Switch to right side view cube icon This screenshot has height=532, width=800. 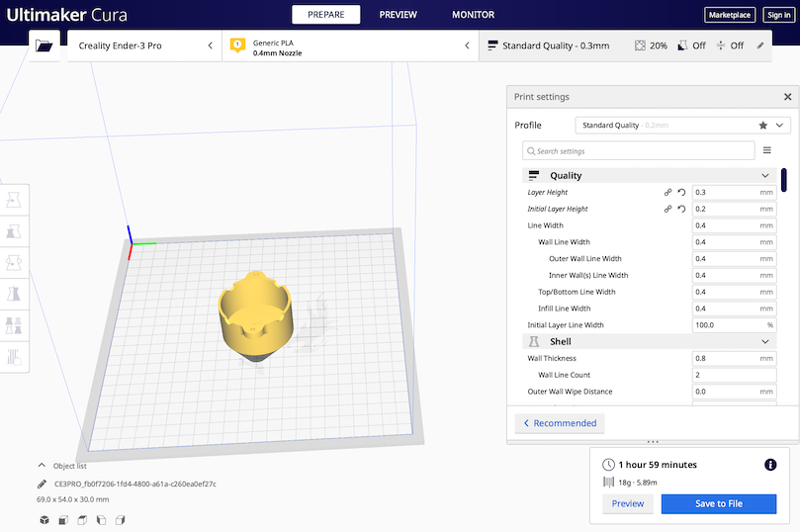point(120,520)
